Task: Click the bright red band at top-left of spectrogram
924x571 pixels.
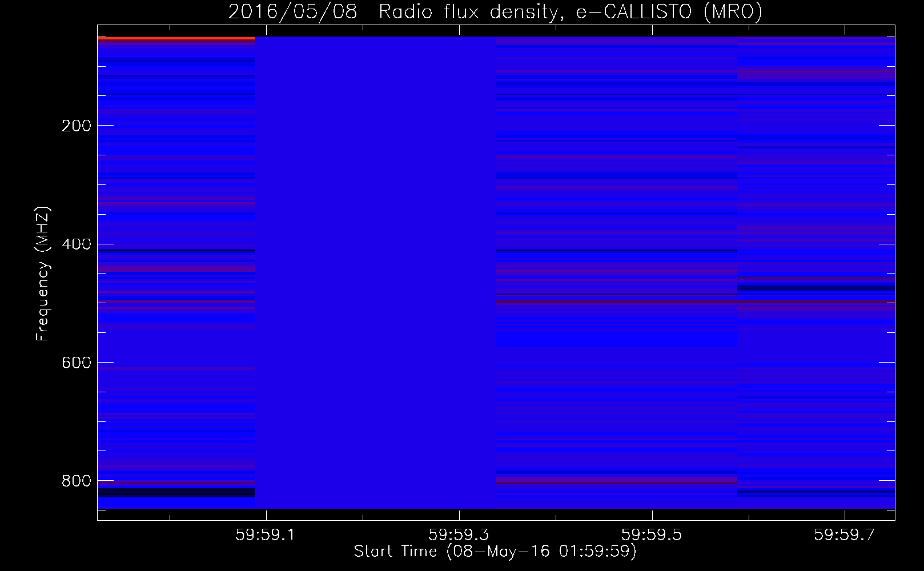Action: [176, 38]
